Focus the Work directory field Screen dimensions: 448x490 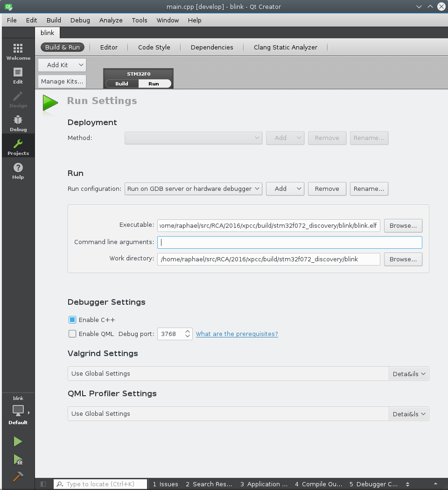tap(269, 259)
